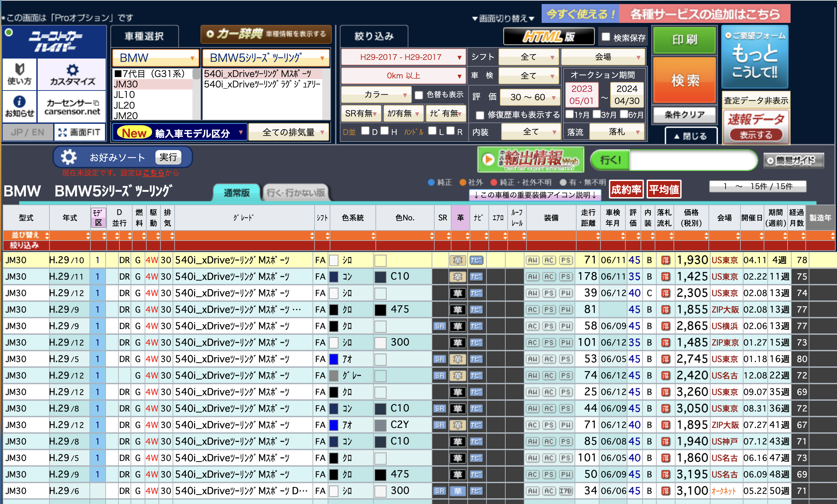Screen dimensions: 837x504
Task: Open the 使い方 usage guide icon
Action: (20, 74)
